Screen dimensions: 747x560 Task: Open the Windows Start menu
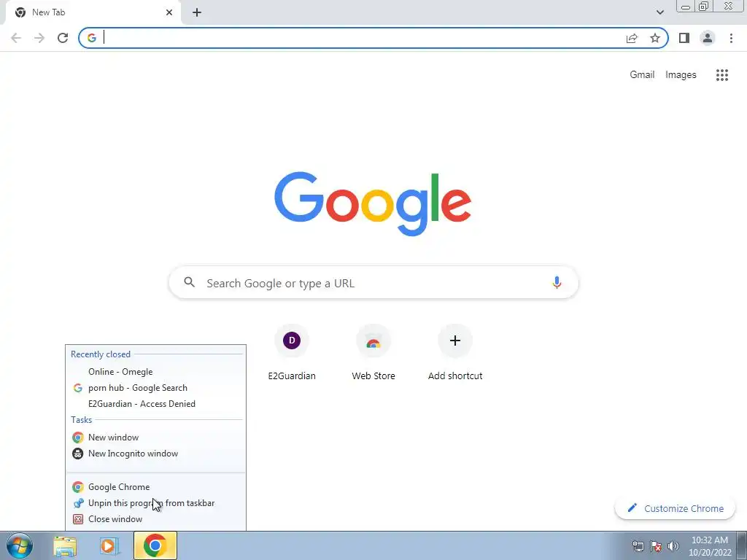point(19,545)
